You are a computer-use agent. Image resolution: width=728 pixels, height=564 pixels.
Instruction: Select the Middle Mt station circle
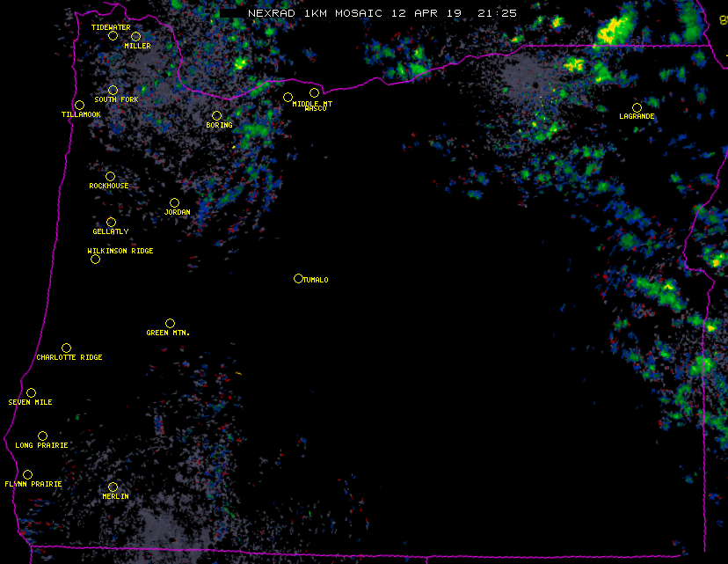pos(288,97)
